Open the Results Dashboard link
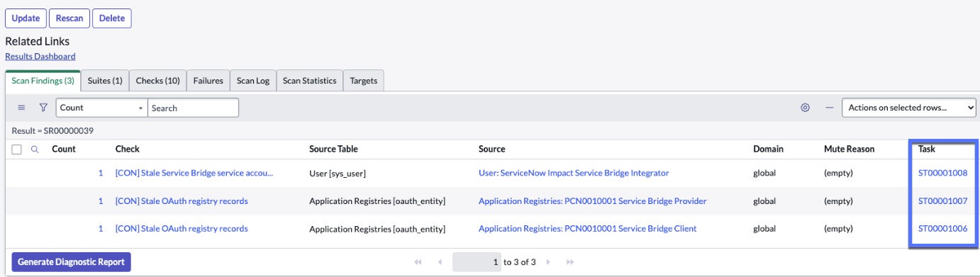 point(40,56)
